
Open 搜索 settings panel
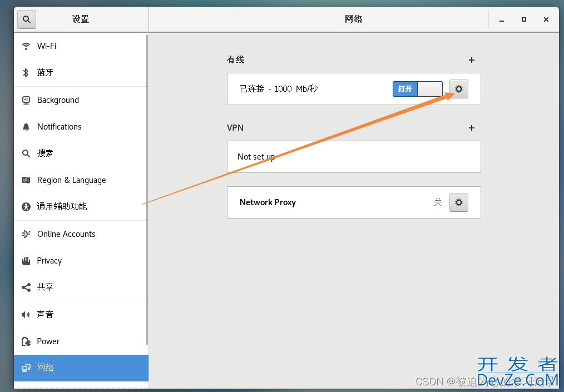click(x=81, y=153)
